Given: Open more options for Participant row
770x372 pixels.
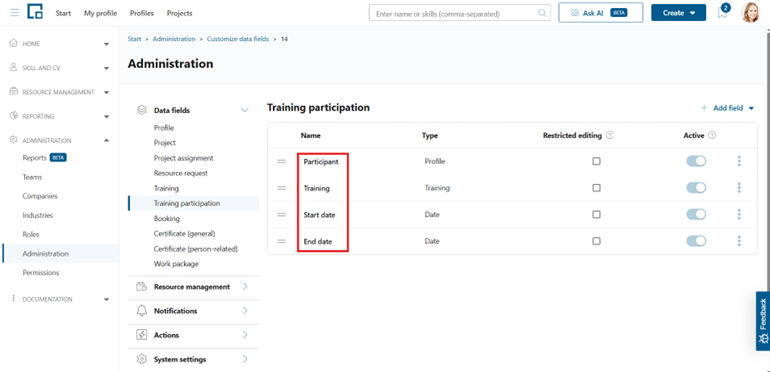Looking at the screenshot, I should [x=739, y=161].
